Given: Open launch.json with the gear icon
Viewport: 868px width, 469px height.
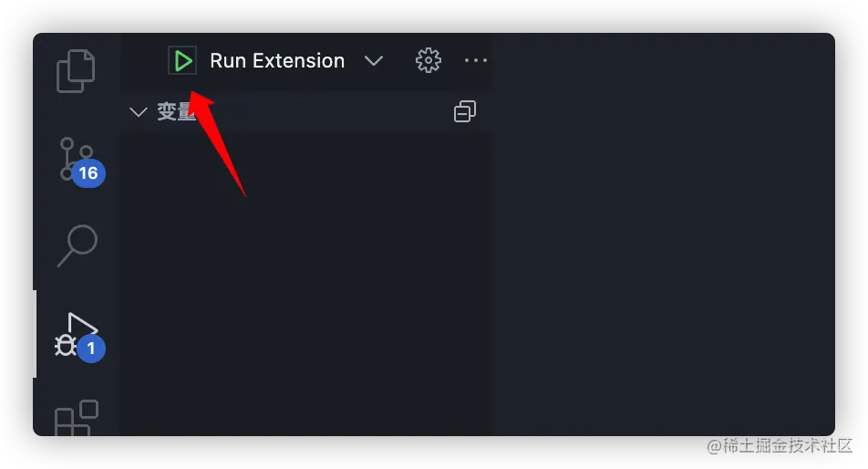Looking at the screenshot, I should pyautogui.click(x=428, y=60).
